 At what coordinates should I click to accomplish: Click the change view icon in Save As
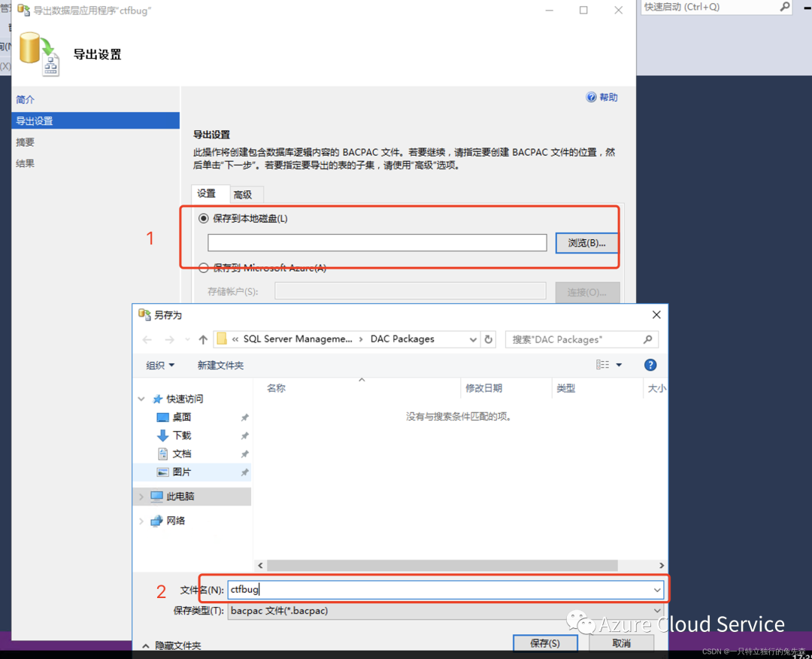tap(602, 365)
